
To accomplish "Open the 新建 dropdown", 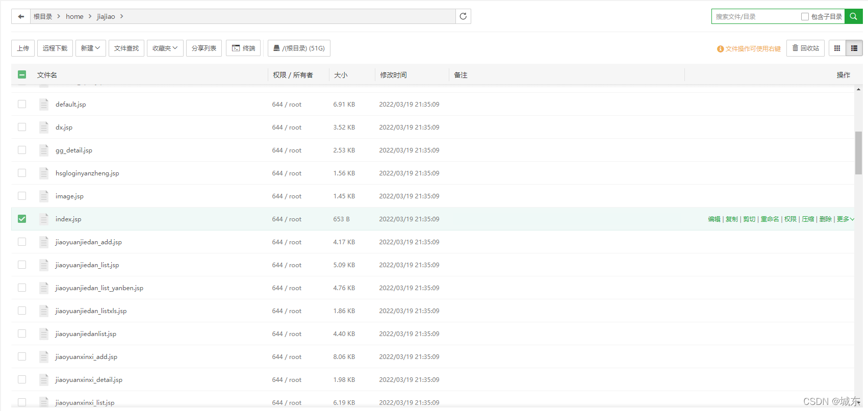I will coord(91,48).
